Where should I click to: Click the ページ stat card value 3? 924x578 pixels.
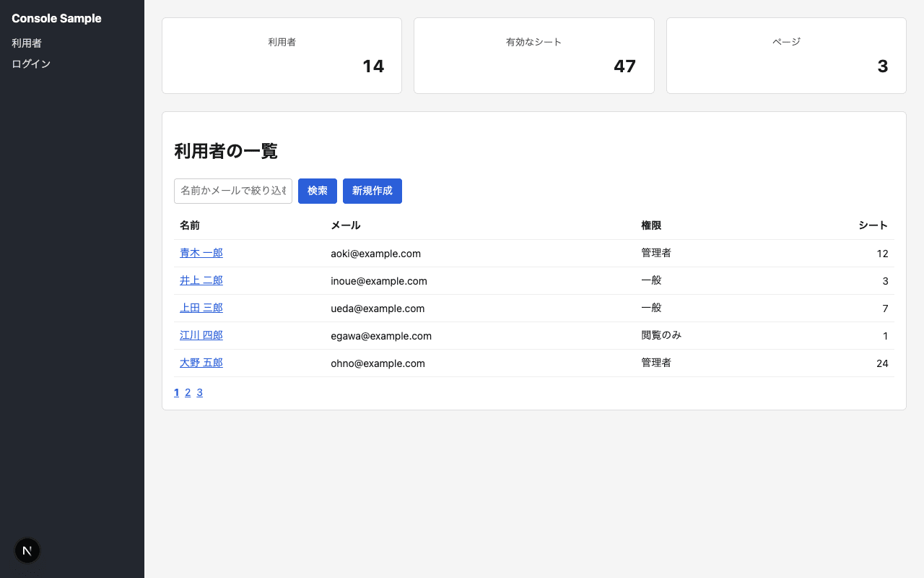(x=883, y=66)
